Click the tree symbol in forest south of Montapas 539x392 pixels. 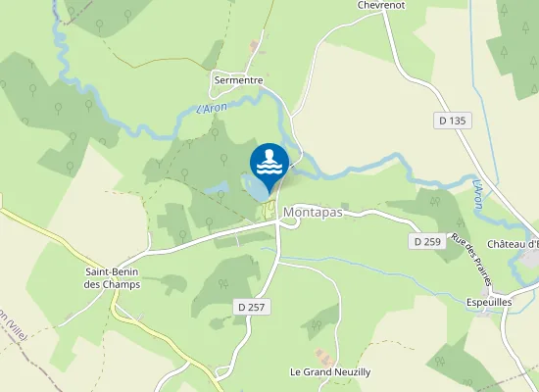(223, 284)
